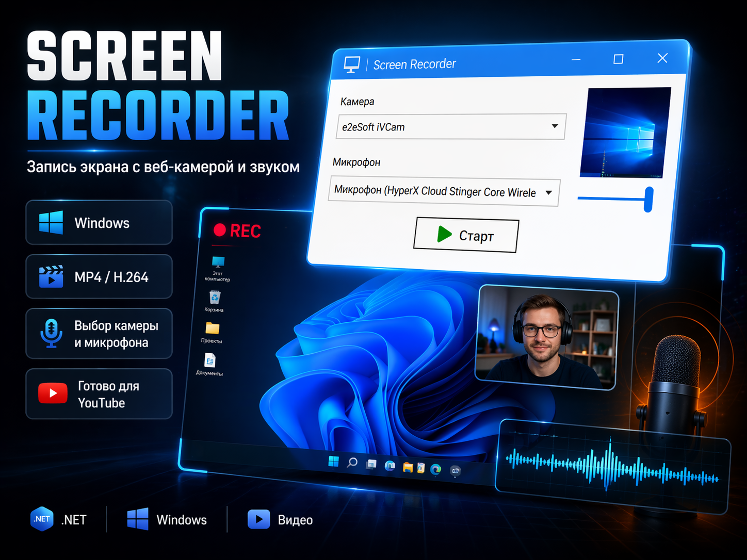Click the red REC recording indicator
This screenshot has height=560, width=747.
point(237,230)
